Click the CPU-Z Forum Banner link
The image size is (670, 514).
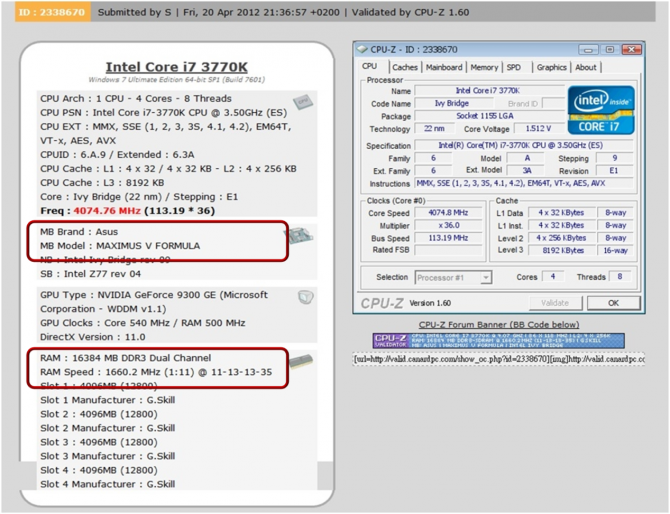tap(499, 324)
